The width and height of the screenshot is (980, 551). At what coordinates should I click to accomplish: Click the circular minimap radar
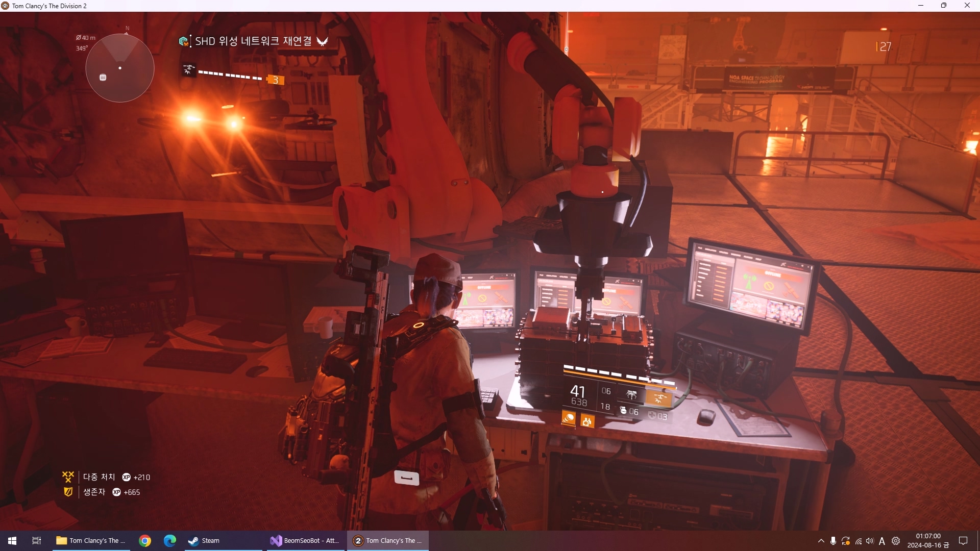click(120, 68)
